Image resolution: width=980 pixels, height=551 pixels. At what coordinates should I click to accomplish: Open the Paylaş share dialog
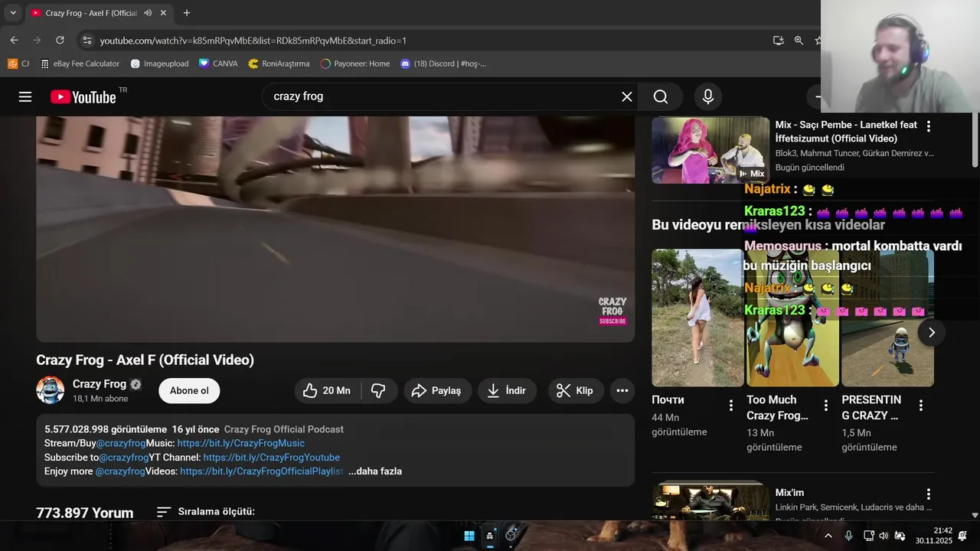point(437,390)
